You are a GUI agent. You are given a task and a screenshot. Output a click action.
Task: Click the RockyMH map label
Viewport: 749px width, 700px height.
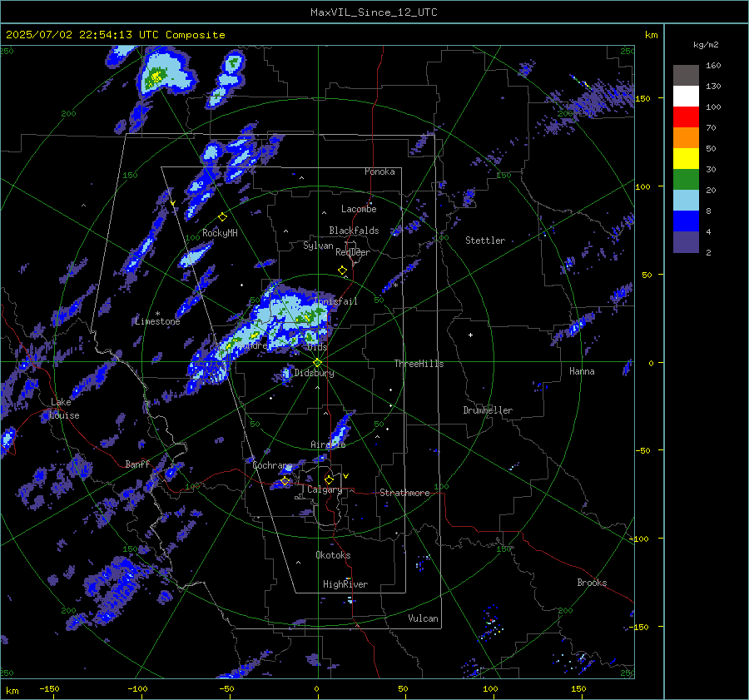[220, 233]
